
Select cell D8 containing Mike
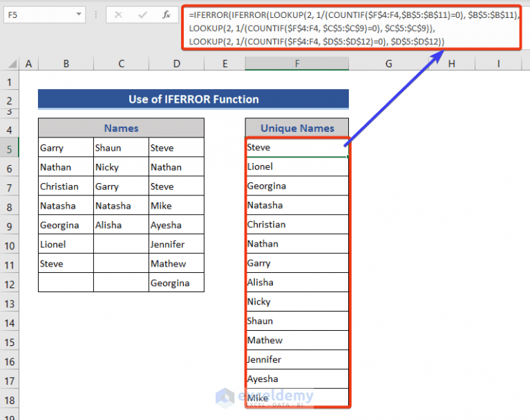(176, 205)
